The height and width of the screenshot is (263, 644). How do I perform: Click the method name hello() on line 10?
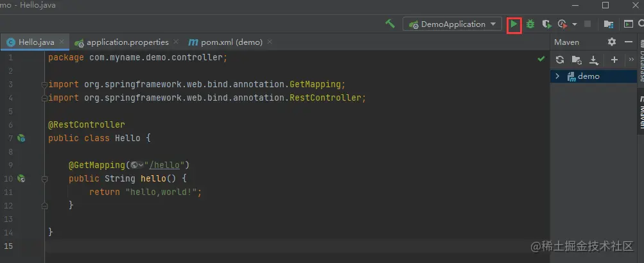159,178
